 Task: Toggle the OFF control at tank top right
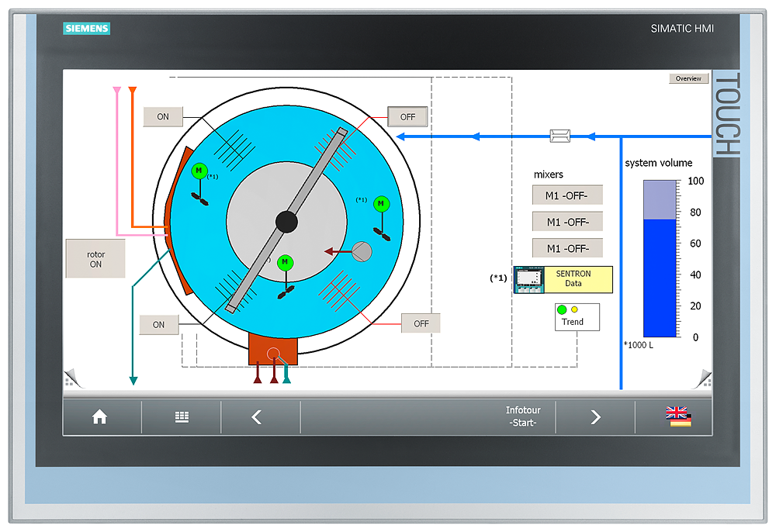tap(407, 116)
